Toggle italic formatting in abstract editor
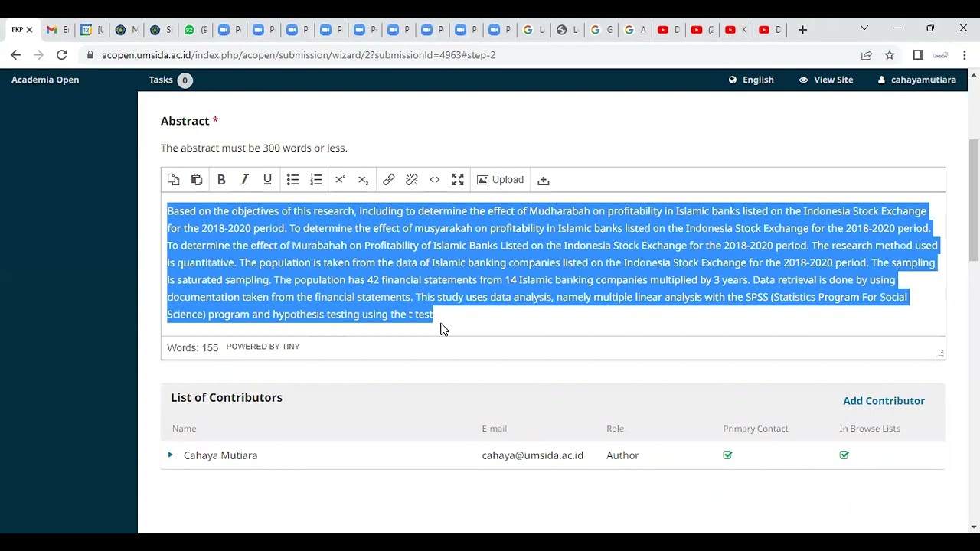The height and width of the screenshot is (551, 980). (x=244, y=180)
